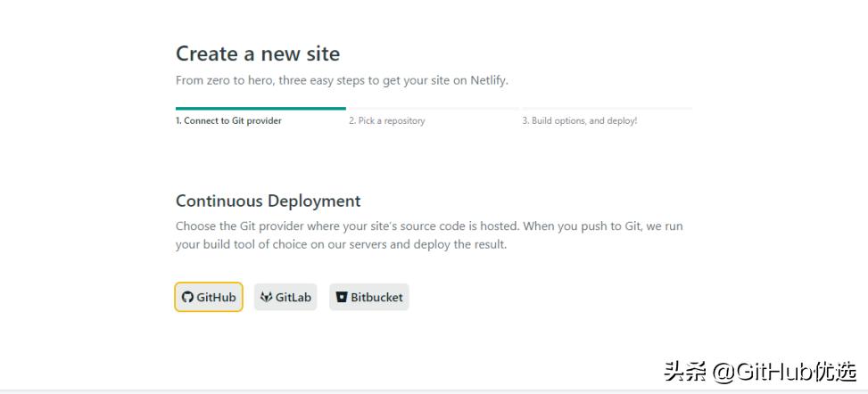Open step 1 Connect to Git provider

coord(228,120)
